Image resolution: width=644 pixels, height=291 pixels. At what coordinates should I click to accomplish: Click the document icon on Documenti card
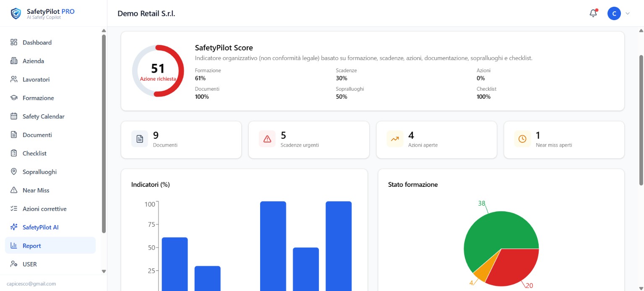pos(140,139)
